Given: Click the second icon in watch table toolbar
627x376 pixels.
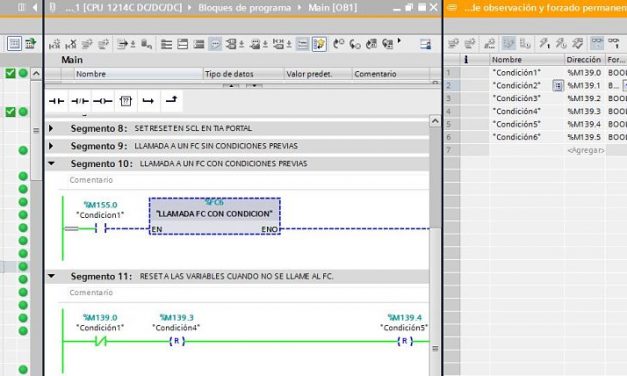Looking at the screenshot, I should (x=470, y=43).
